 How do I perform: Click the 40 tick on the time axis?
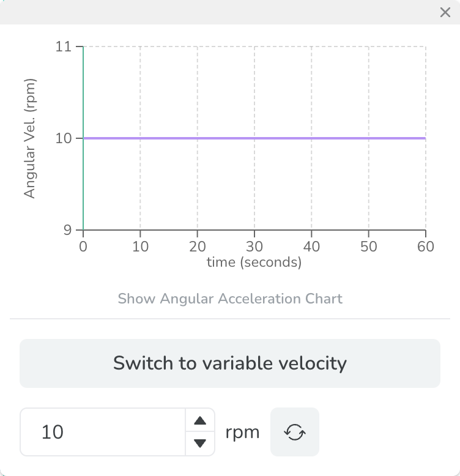(311, 247)
